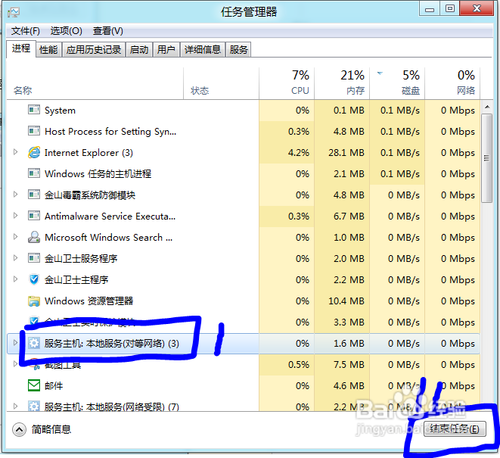Screen dimensions: 500x458
Task: Switch to the 应用历史记录 tab
Action: 94,50
